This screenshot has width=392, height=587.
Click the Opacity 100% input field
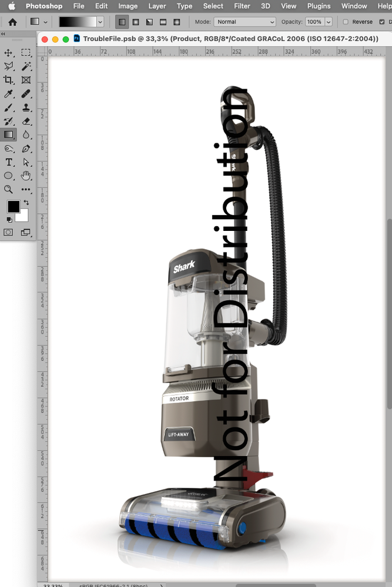click(314, 22)
